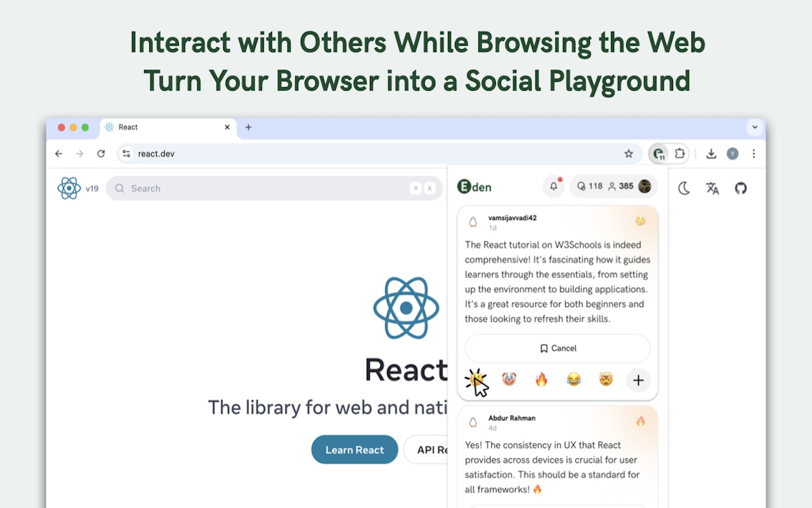Toggle the fire reaction on Abdur Rahman's comment

tap(640, 420)
